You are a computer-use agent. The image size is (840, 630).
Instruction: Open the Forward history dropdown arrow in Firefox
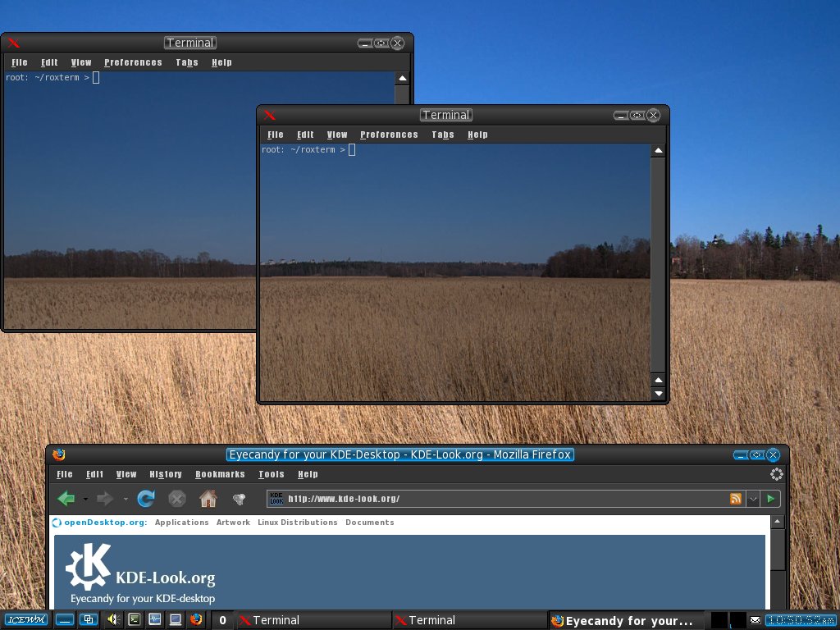[126, 500]
